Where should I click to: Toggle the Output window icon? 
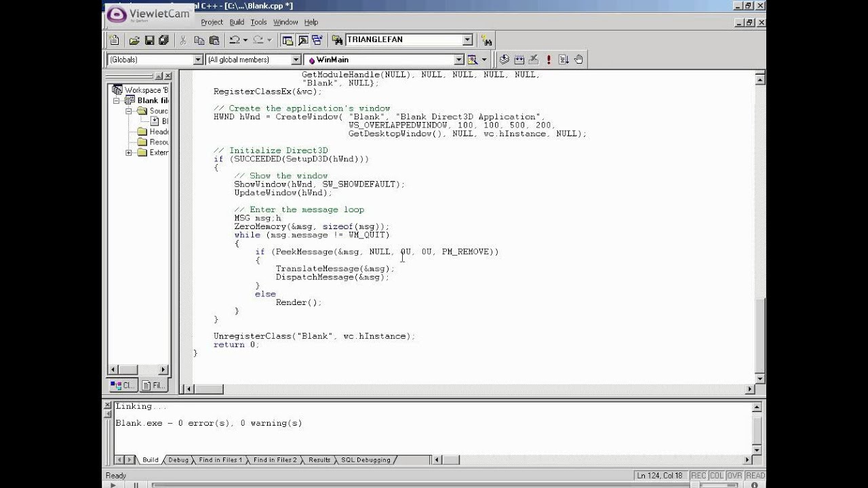pos(303,40)
